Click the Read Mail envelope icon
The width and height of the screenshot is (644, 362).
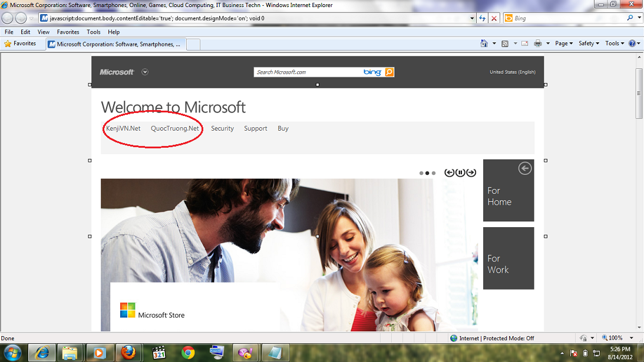(x=525, y=44)
